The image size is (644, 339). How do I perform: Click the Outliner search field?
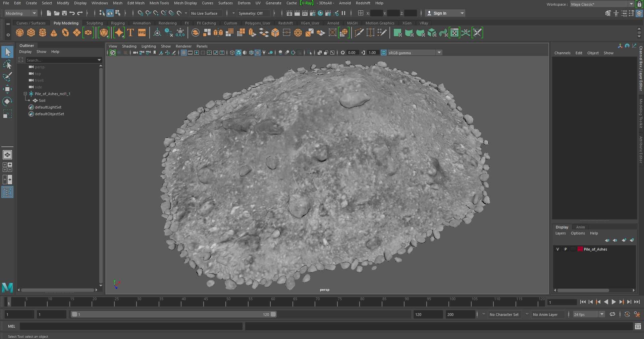click(61, 60)
